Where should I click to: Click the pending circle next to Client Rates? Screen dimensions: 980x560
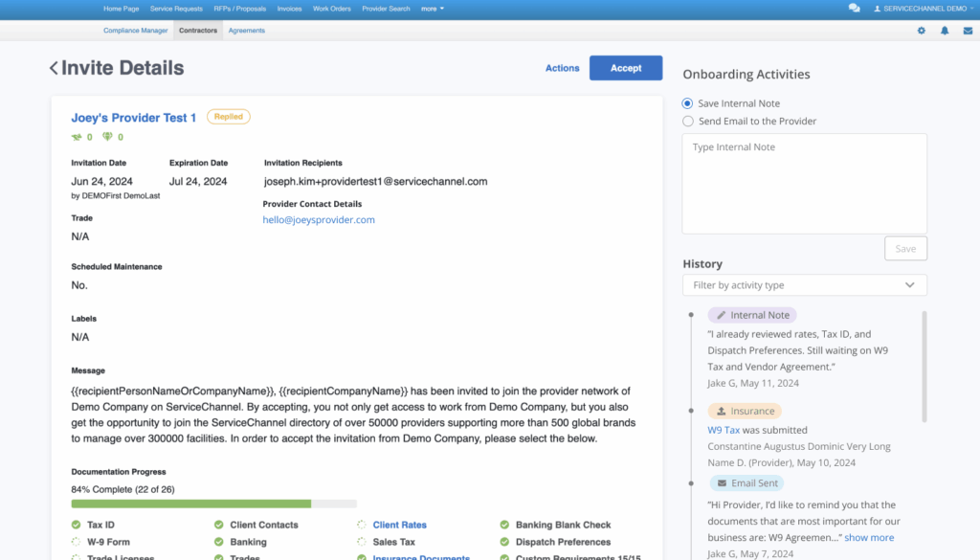click(362, 525)
